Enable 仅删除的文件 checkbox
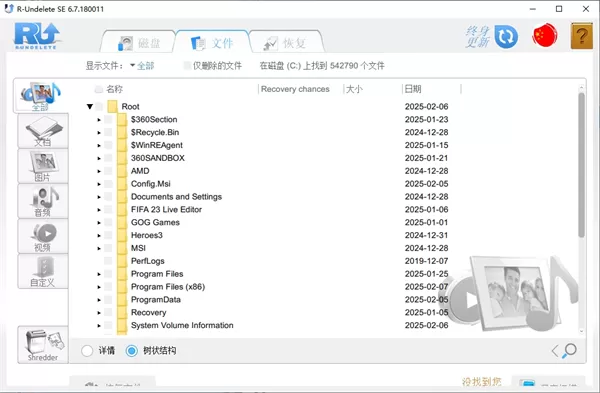The height and width of the screenshot is (393, 600). pyautogui.click(x=187, y=65)
